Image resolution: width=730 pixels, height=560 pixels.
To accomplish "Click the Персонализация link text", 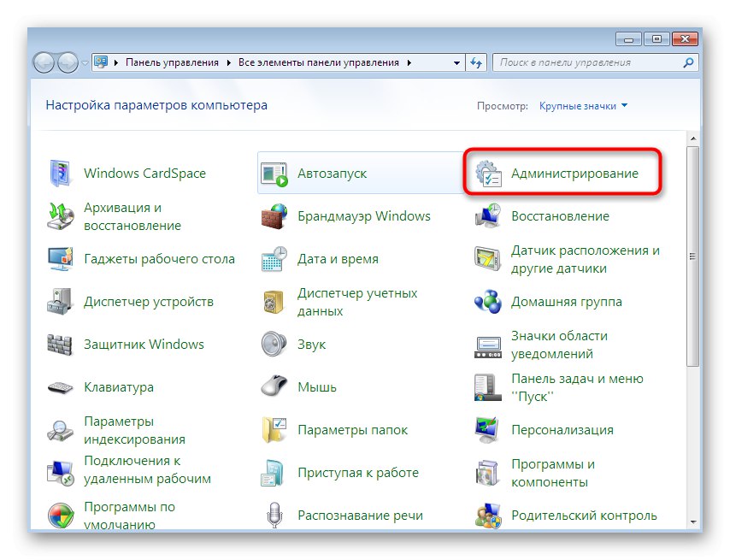I will [562, 430].
